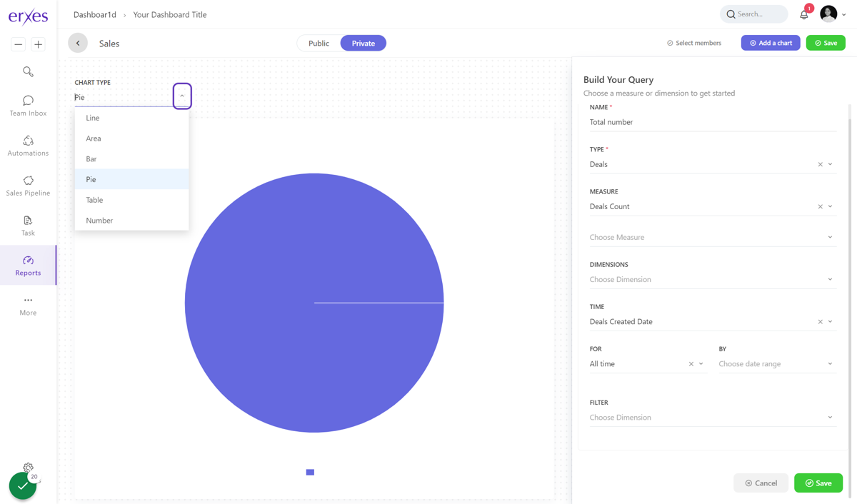This screenshot has width=857, height=504.
Task: Click the Sales dashboard title
Action: pos(109,44)
